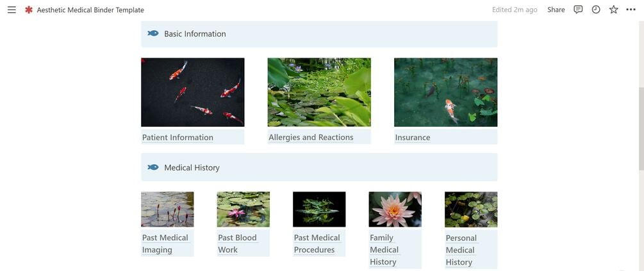Click the fish icon beside Medical History
This screenshot has width=644, height=271.
click(x=153, y=167)
